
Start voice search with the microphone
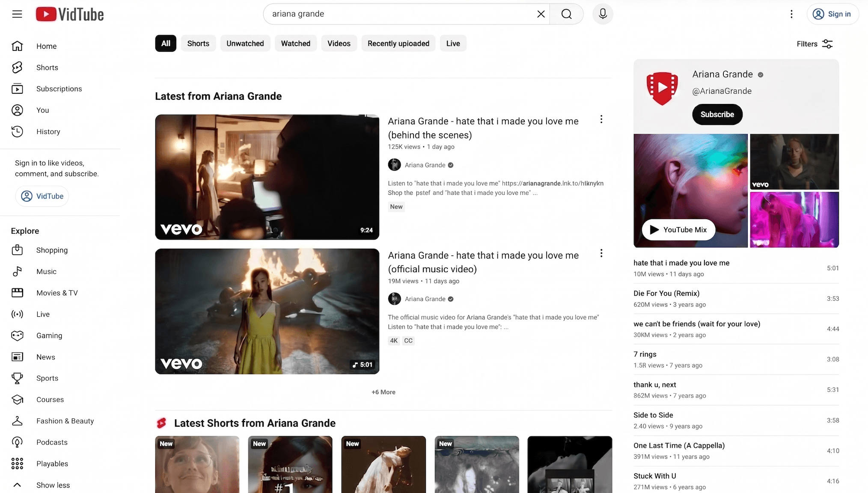coord(603,14)
